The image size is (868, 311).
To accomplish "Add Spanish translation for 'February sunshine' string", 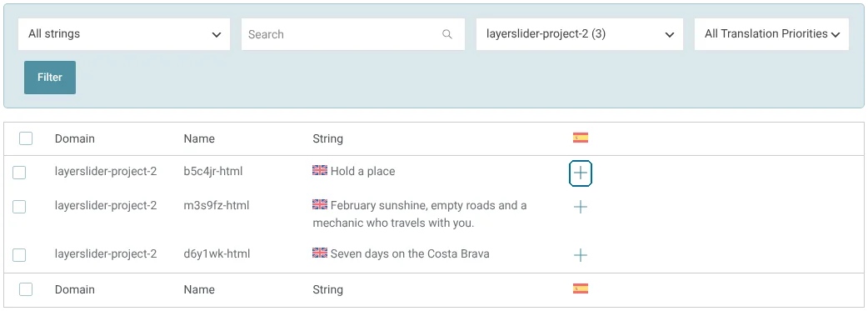I will pos(580,208).
